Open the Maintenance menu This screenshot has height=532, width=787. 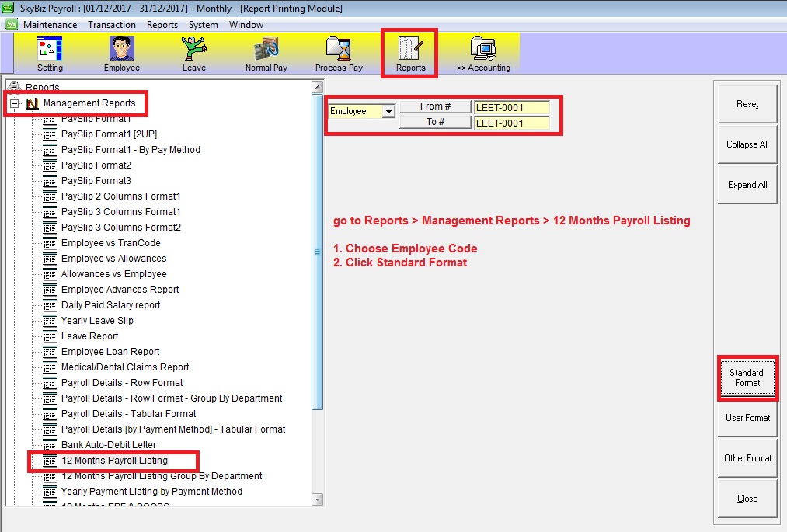coord(50,25)
